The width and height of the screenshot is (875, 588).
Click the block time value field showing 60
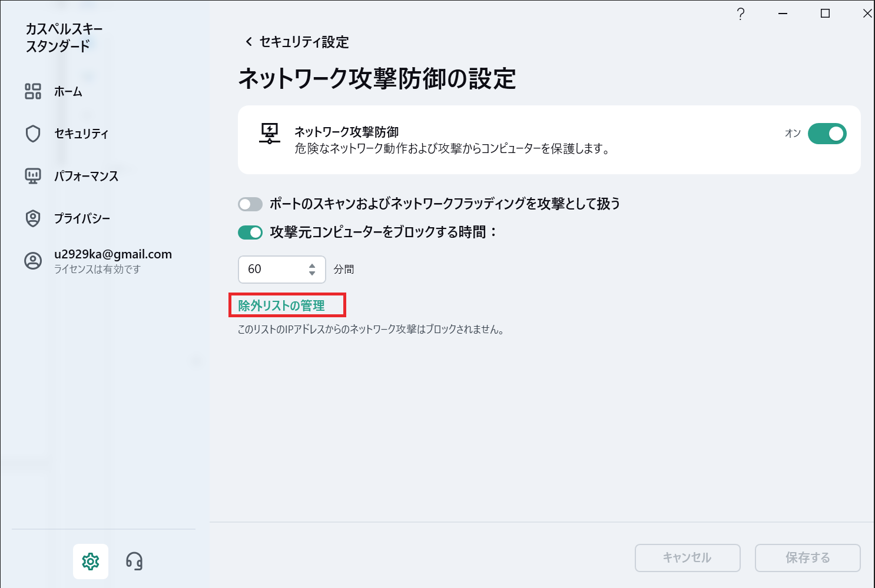[x=282, y=270]
